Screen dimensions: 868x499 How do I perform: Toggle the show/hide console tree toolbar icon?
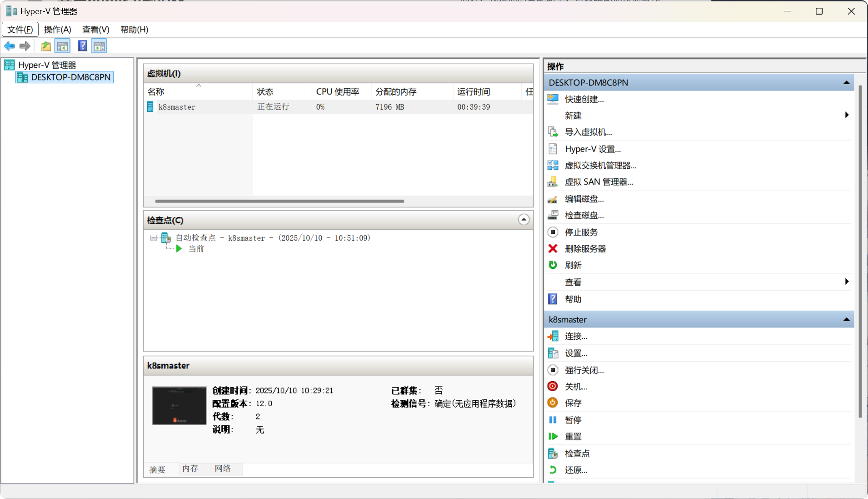(x=62, y=46)
